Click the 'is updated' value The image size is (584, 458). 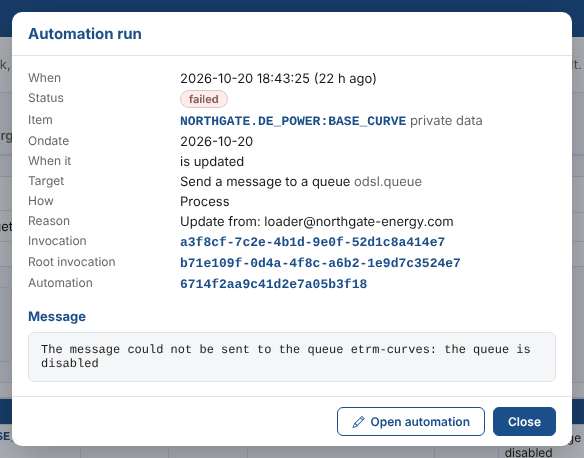[212, 161]
